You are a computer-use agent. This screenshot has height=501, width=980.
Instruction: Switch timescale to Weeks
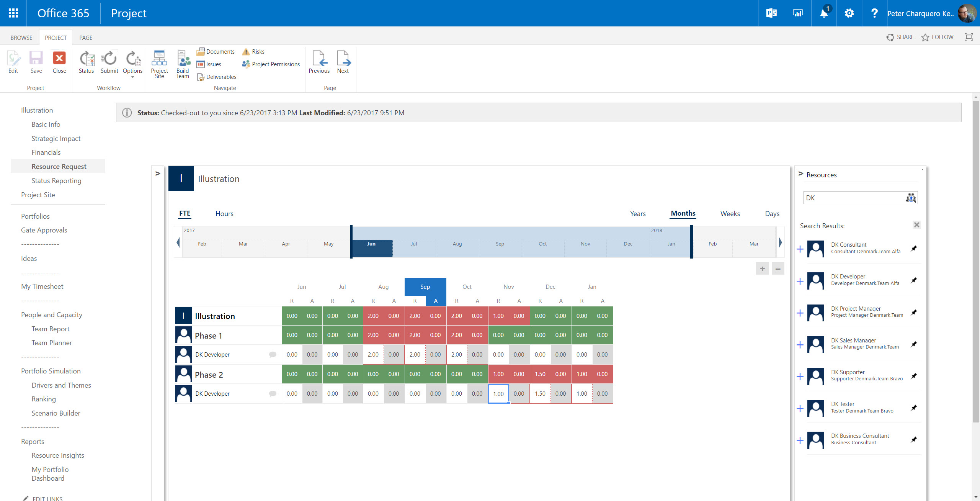[730, 214]
